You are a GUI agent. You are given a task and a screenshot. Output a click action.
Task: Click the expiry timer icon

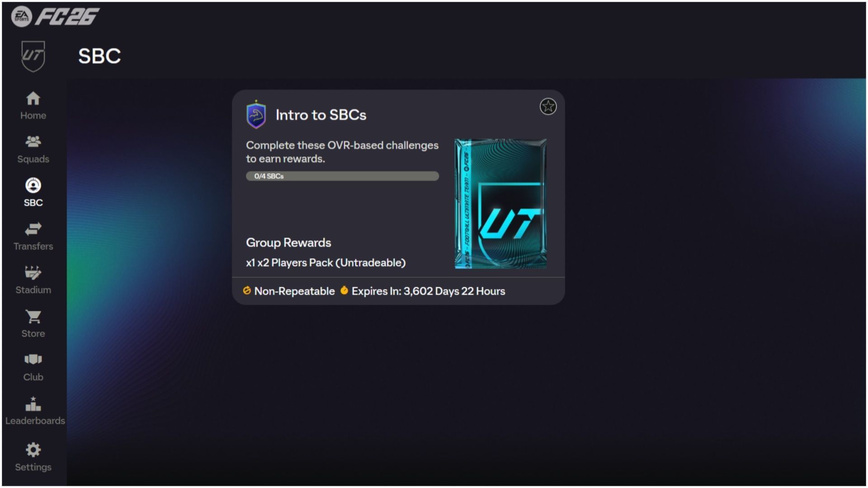click(x=344, y=291)
